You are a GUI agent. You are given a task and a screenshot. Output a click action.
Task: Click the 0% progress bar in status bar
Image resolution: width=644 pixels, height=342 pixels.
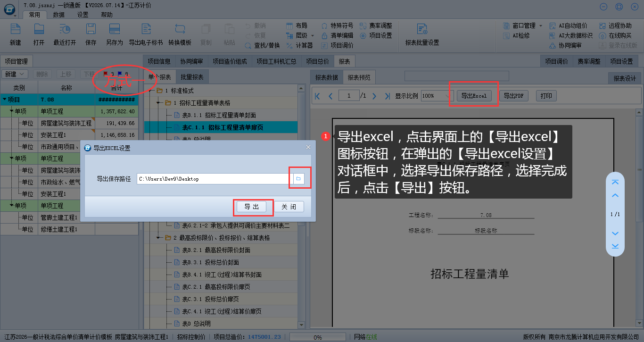coord(318,337)
